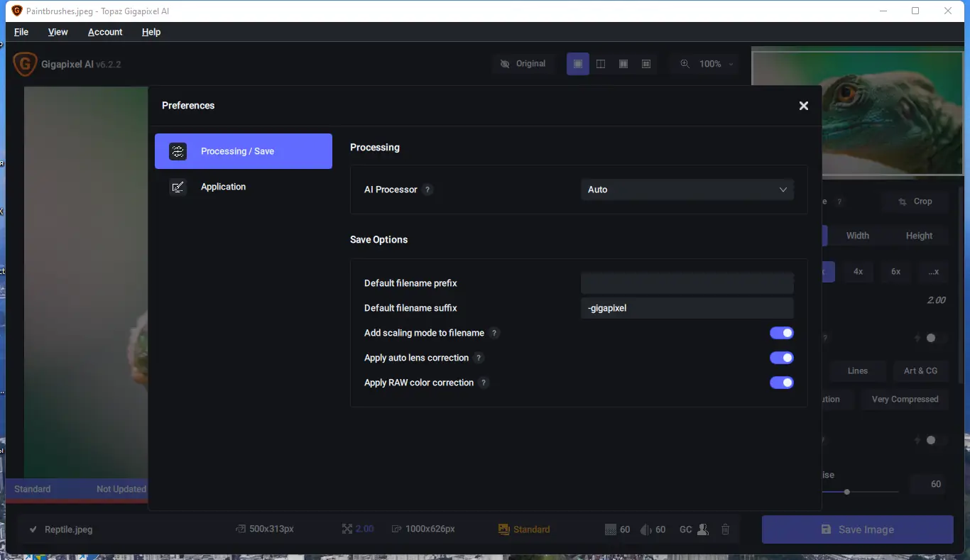Show help for Add scaling mode to filename
970x560 pixels.
click(495, 333)
